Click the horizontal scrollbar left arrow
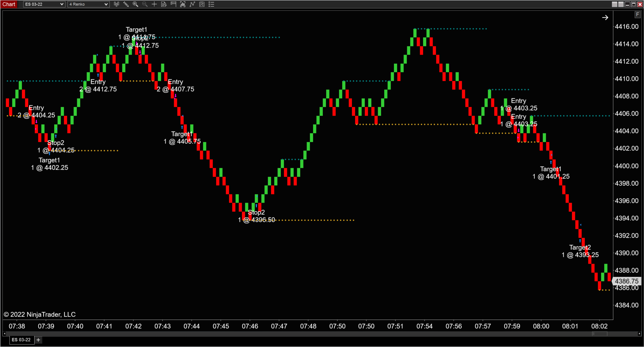The image size is (644, 347). tap(4, 334)
